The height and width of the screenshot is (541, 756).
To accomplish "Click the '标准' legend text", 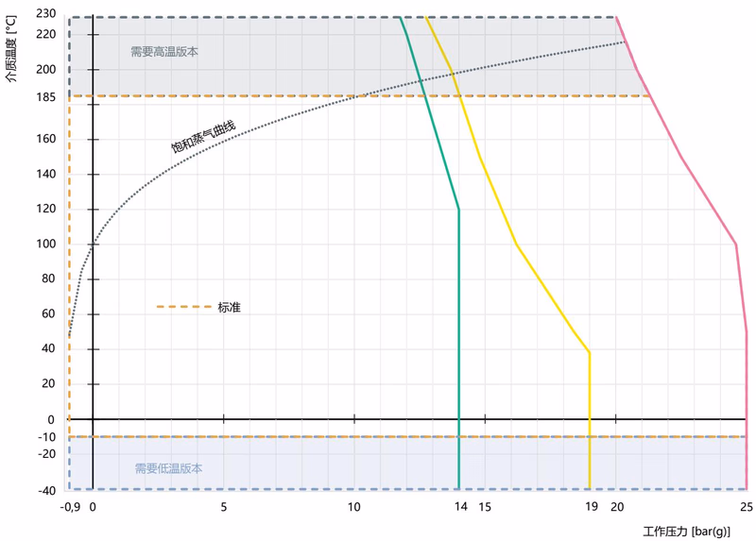I will point(229,308).
